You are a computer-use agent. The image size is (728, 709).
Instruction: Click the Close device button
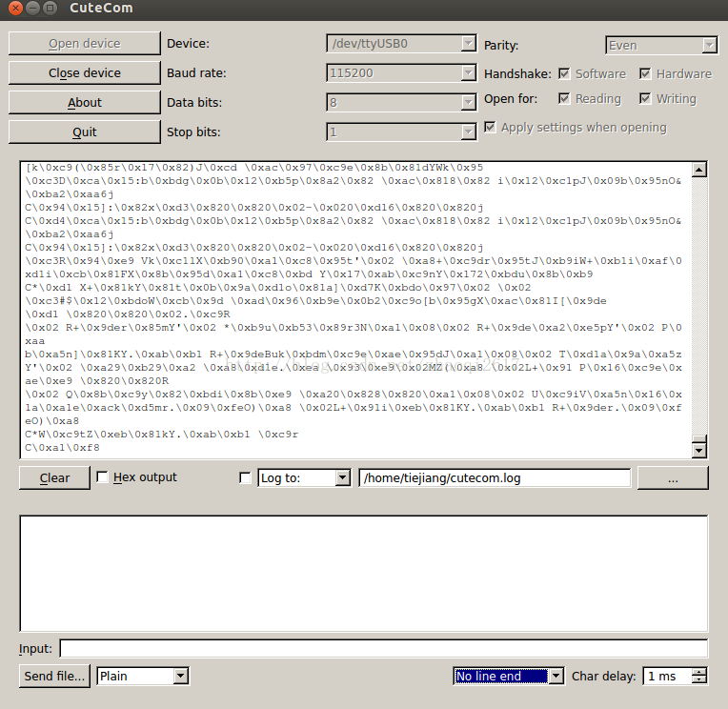84,72
